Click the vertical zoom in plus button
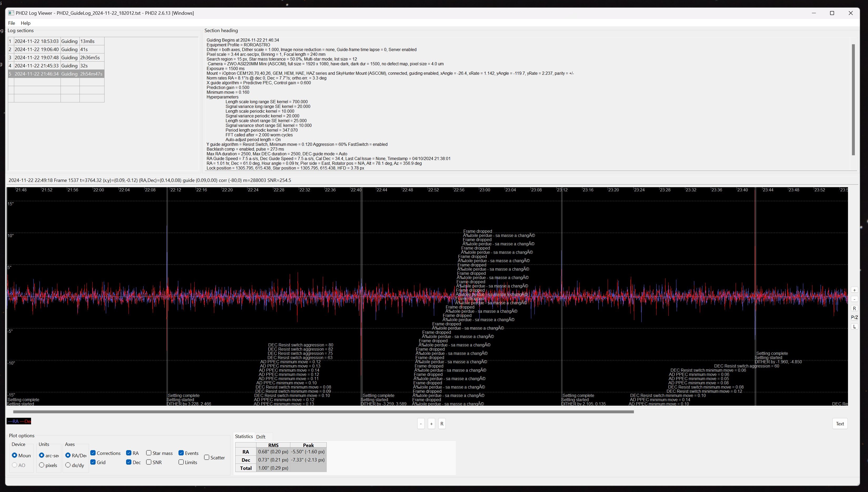The width and height of the screenshot is (868, 492). [854, 290]
